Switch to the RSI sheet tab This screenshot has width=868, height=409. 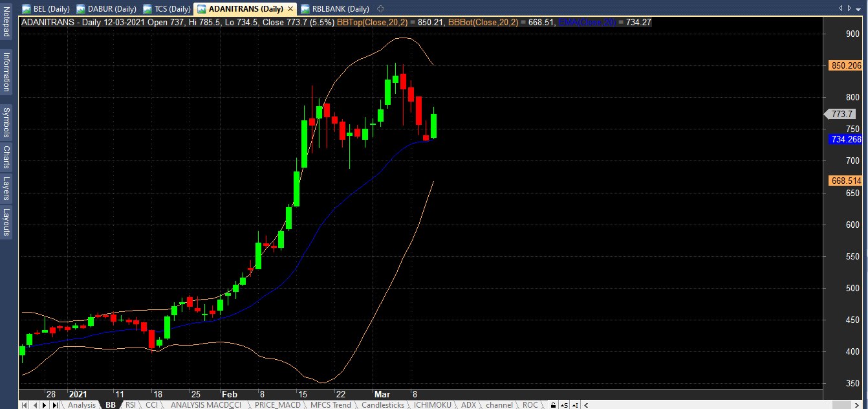131,405
